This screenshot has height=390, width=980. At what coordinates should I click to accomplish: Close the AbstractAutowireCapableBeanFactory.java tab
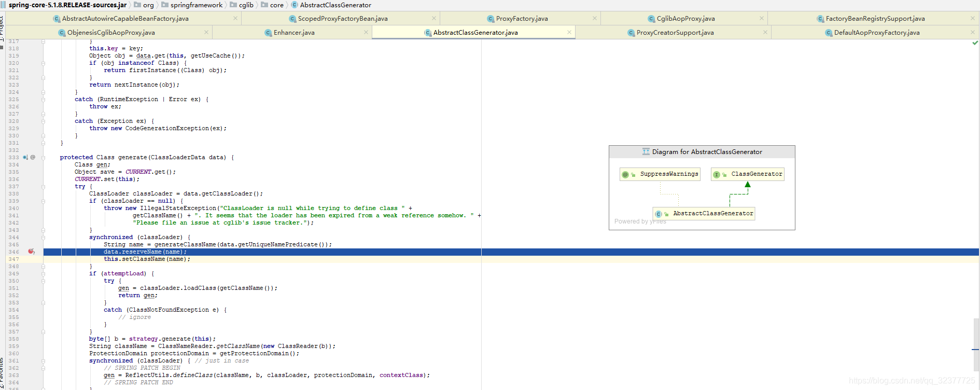click(235, 18)
